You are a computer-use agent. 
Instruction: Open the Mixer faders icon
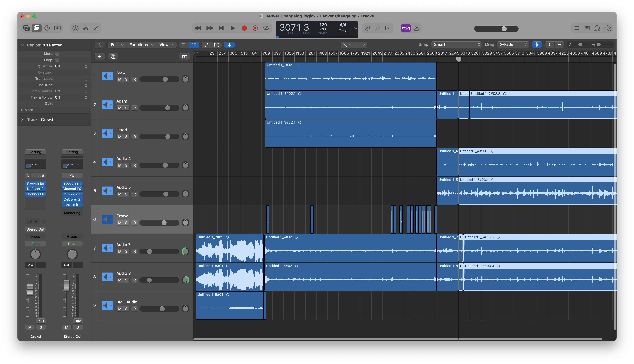[x=86, y=28]
